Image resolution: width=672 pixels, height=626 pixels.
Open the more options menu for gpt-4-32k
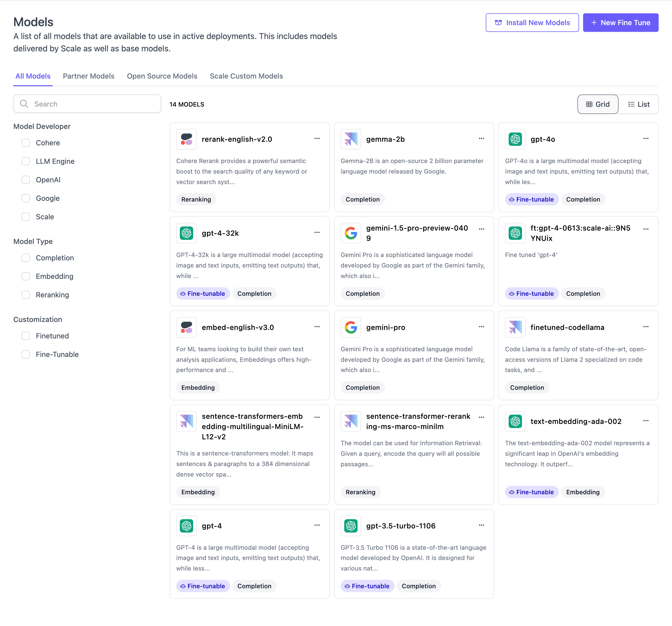317,232
